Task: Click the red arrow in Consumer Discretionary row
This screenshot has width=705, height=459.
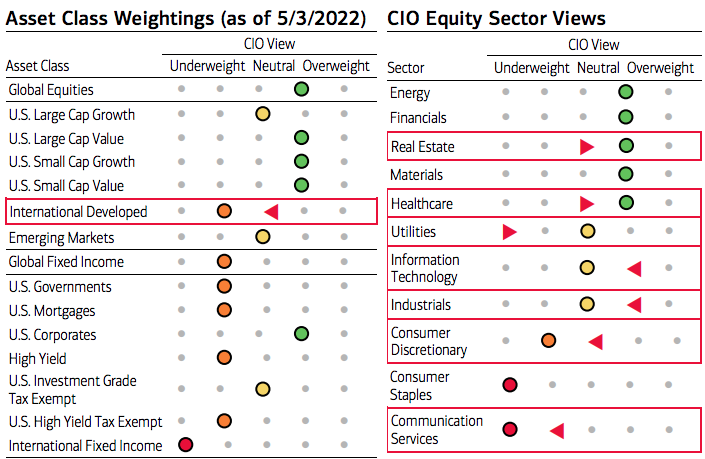Action: (x=596, y=342)
